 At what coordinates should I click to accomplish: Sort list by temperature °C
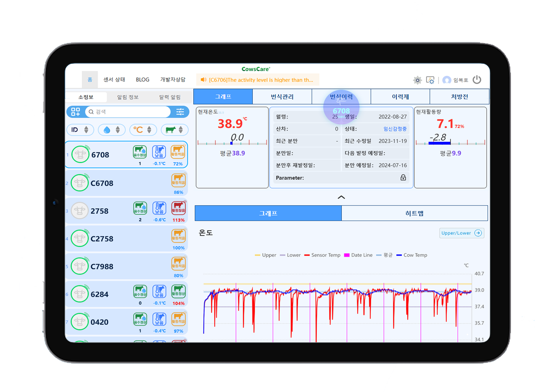point(143,130)
